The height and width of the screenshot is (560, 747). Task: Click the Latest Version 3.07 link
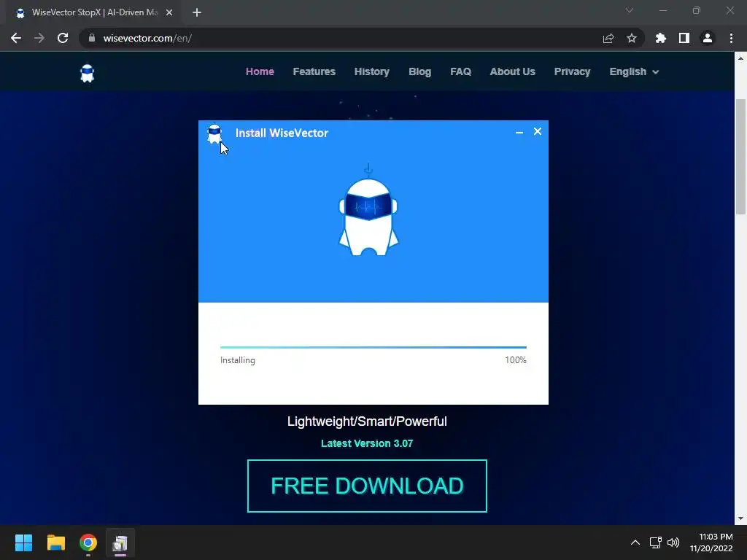click(367, 443)
